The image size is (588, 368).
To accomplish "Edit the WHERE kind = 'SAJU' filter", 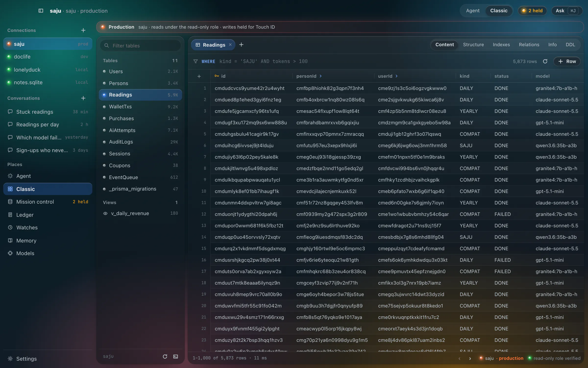I will [263, 61].
